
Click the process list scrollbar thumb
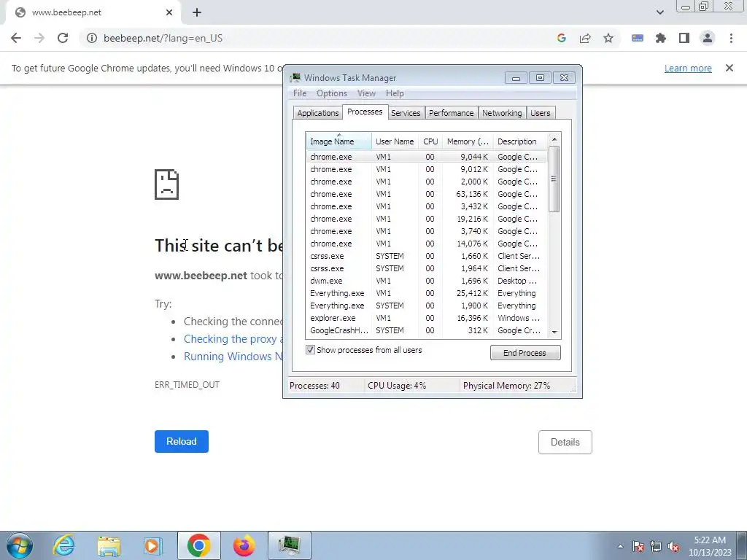(554, 179)
